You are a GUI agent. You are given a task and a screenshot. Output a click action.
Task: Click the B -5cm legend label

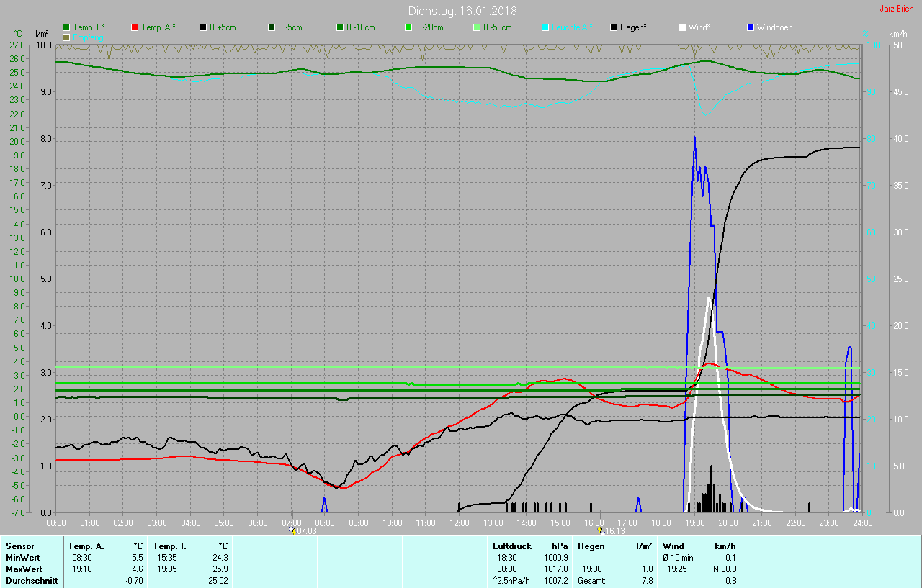[x=290, y=27]
